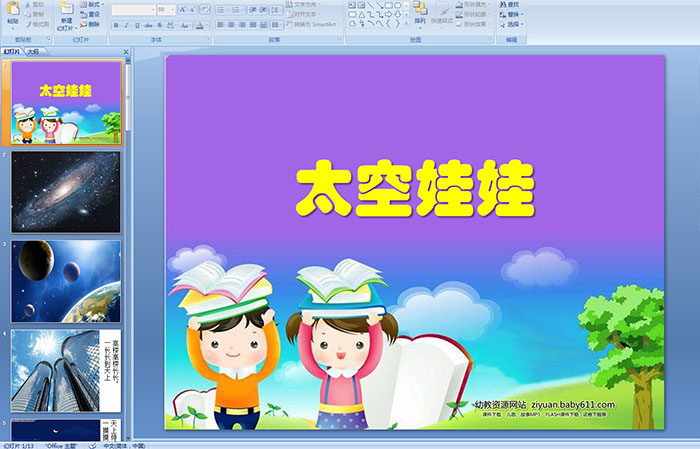Pick the down arrow shape

click(x=397, y=14)
